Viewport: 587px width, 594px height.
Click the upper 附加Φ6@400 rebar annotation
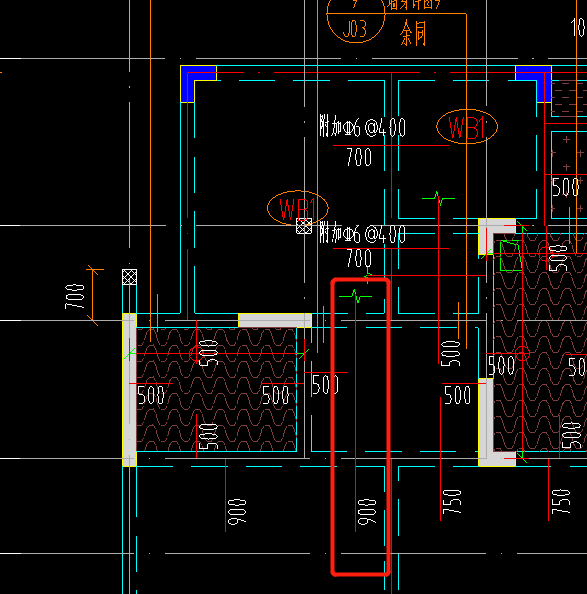(362, 127)
